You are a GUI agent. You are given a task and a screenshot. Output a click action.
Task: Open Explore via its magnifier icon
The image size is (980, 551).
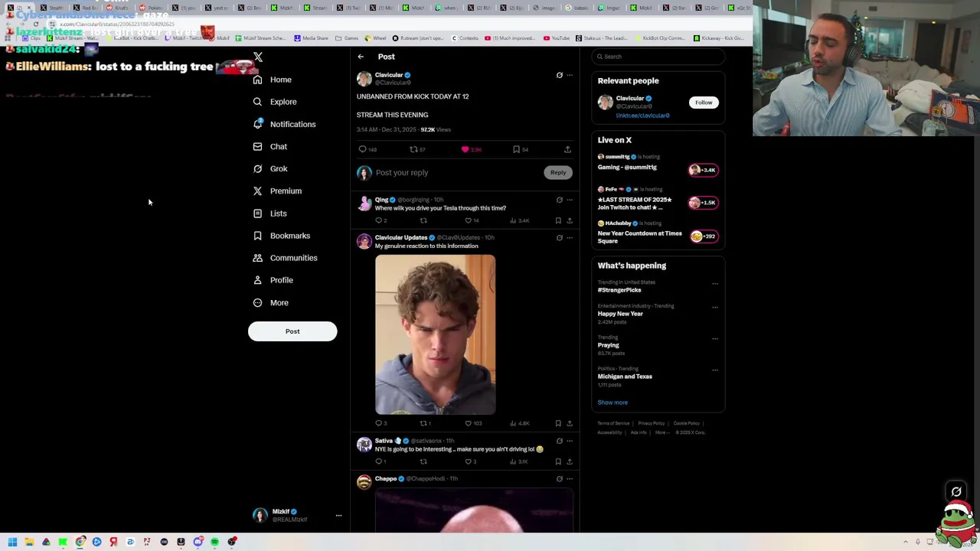257,102
